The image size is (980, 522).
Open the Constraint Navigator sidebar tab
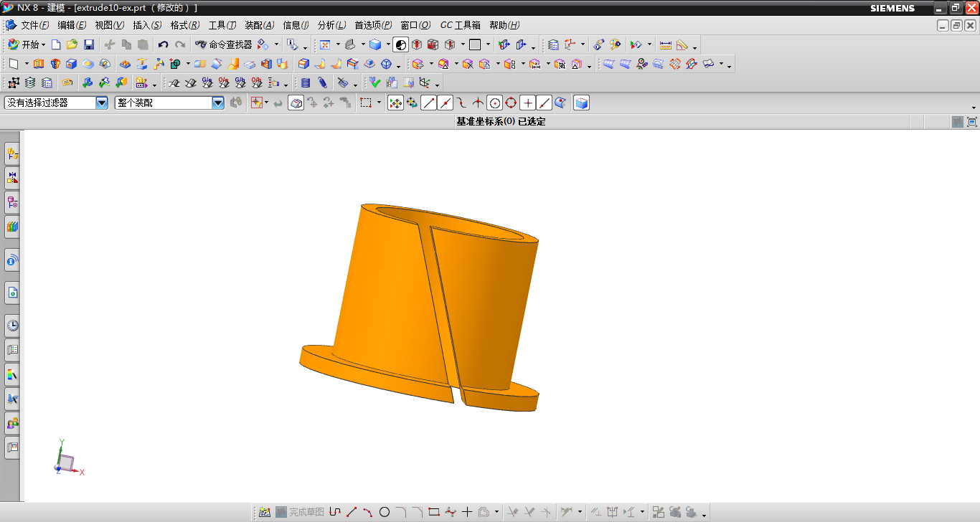tap(12, 177)
